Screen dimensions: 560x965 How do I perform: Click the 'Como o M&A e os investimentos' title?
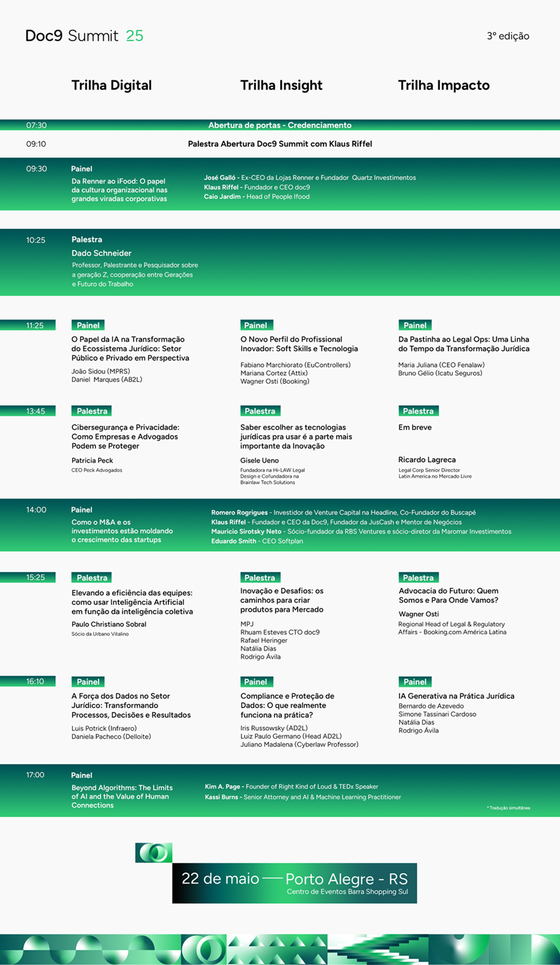point(122,531)
